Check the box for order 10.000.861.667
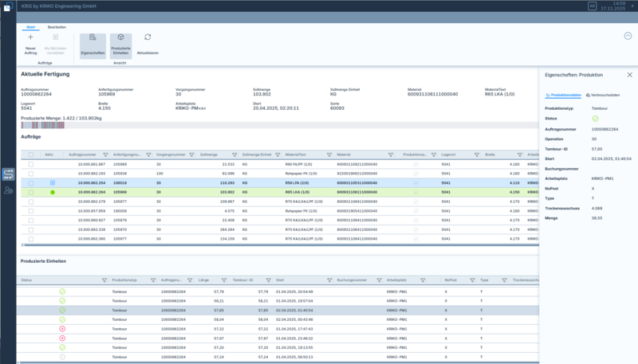Image resolution: width=638 pixels, height=364 pixels. click(31, 164)
